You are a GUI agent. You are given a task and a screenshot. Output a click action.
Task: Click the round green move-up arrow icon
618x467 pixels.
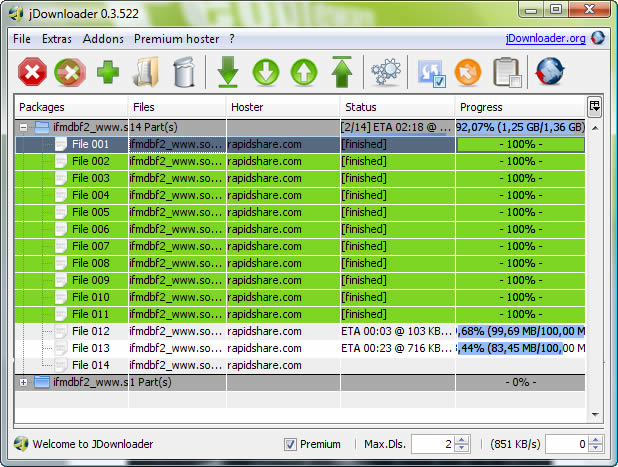(304, 72)
